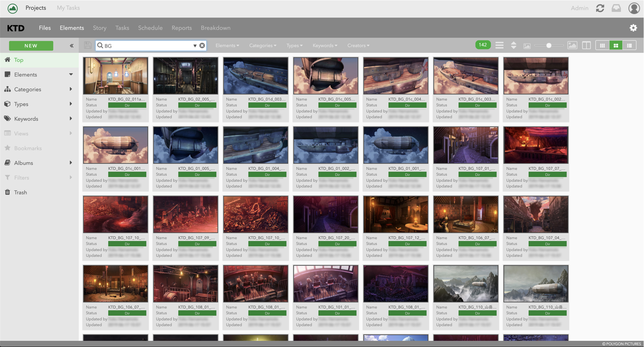Click the Types cube icon
Screen dimensions: 644x347
[8, 104]
